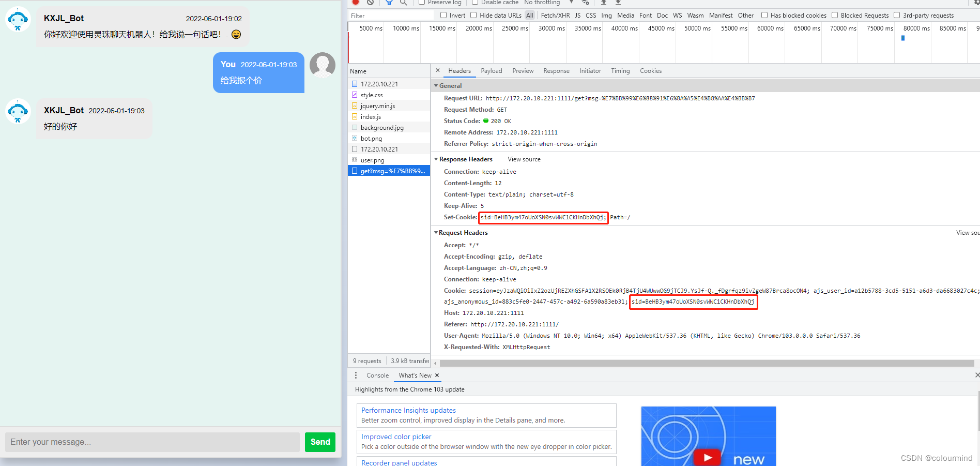Toggle Preserve log checkbox
The height and width of the screenshot is (466, 980).
click(x=422, y=2)
